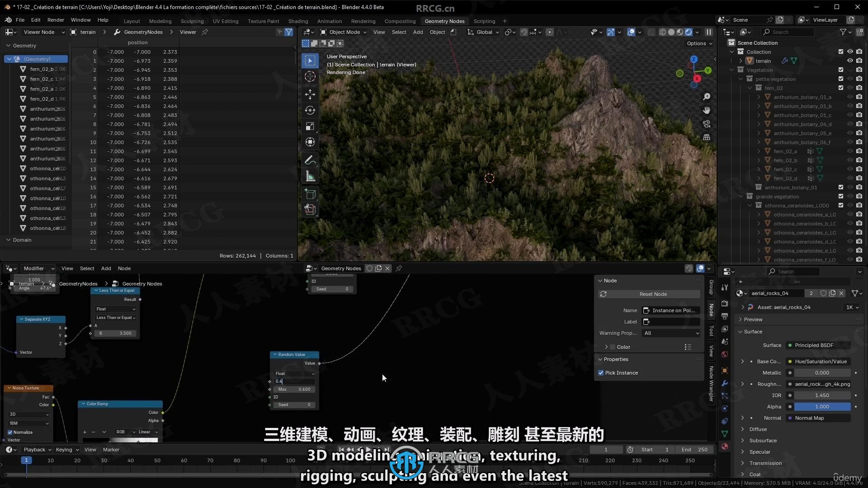The image size is (868, 488).
Task: Open Playback popover in timeline
Action: tap(37, 450)
